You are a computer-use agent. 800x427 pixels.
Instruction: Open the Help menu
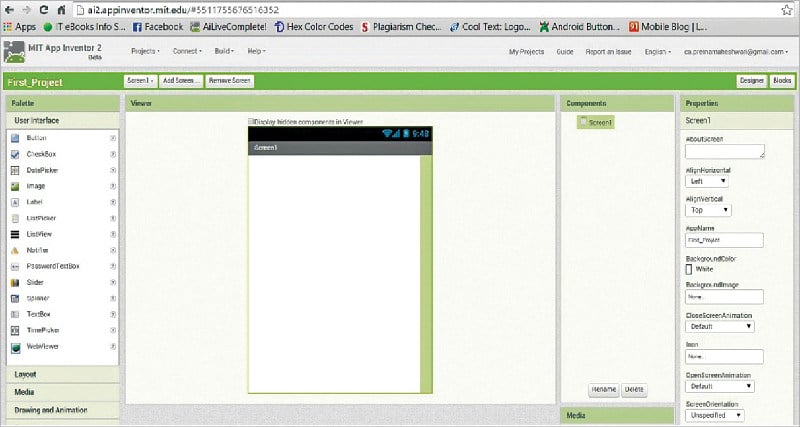(x=257, y=52)
